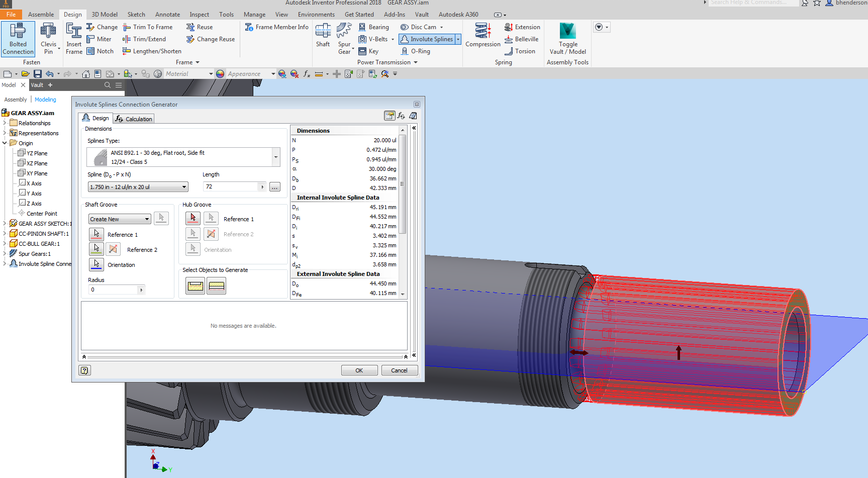Click the fx parameters icon in dialog

(x=401, y=116)
